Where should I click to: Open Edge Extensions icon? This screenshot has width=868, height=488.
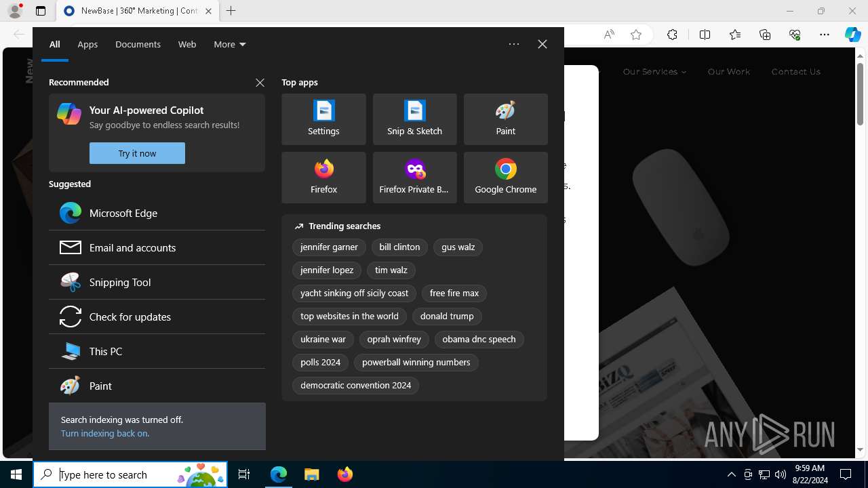point(672,35)
